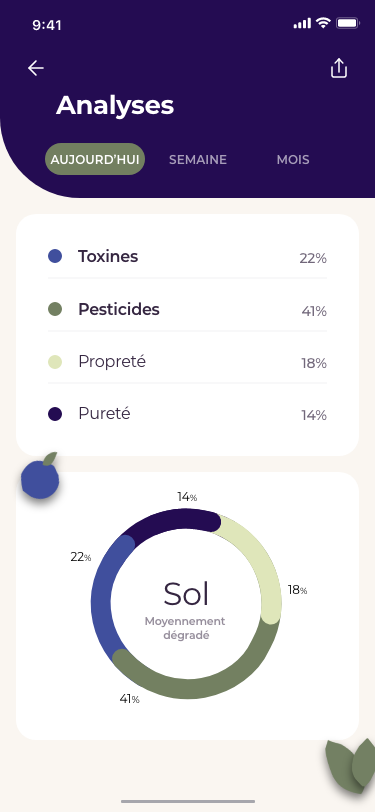375x812 pixels.
Task: Open the Toxines row
Action: point(188,256)
